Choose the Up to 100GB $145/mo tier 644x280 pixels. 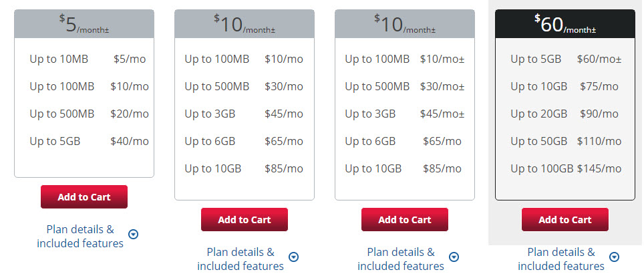(566, 168)
